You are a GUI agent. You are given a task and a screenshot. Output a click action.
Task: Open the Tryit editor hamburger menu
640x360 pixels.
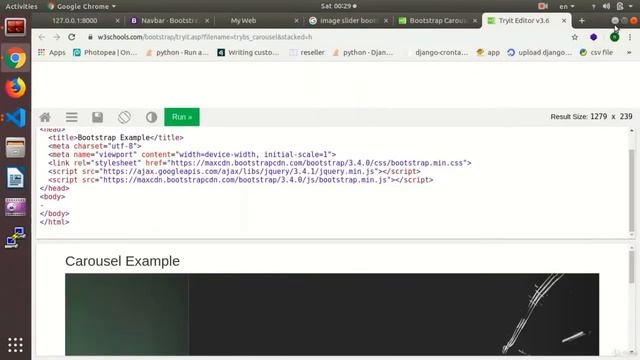tap(71, 117)
